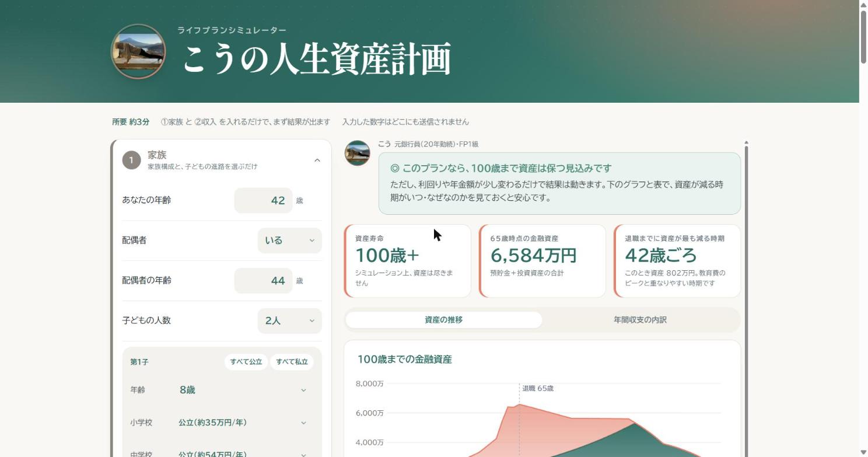
Task: Click the 資産寿命 100歳+ summary card
Action: tap(408, 261)
